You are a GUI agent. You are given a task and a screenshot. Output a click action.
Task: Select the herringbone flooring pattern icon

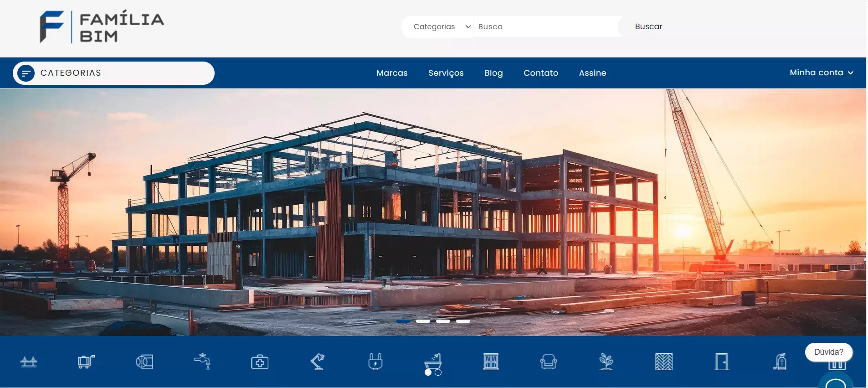664,362
